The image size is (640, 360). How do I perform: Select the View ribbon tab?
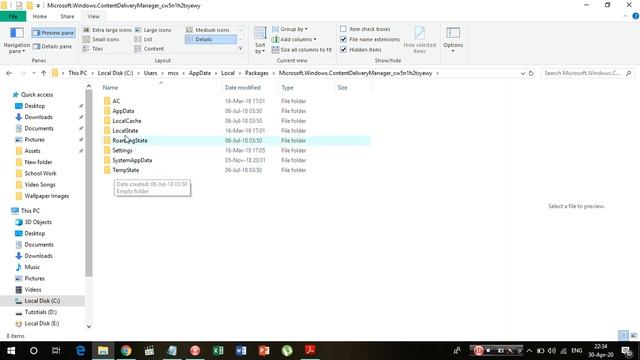[93, 16]
